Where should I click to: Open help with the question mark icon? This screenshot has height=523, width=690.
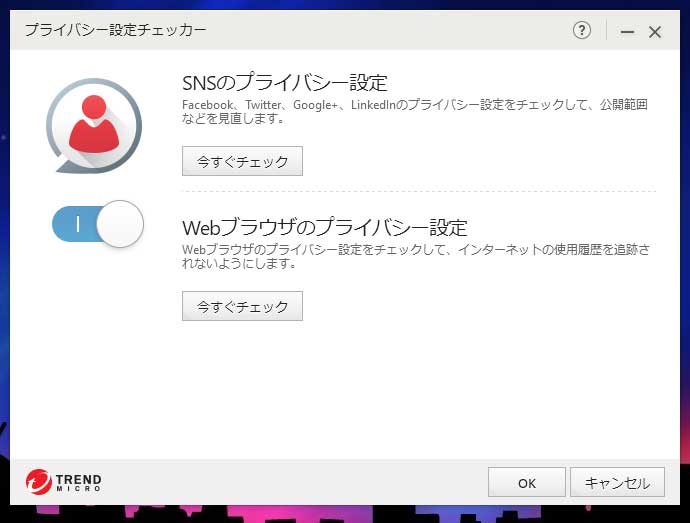(582, 31)
